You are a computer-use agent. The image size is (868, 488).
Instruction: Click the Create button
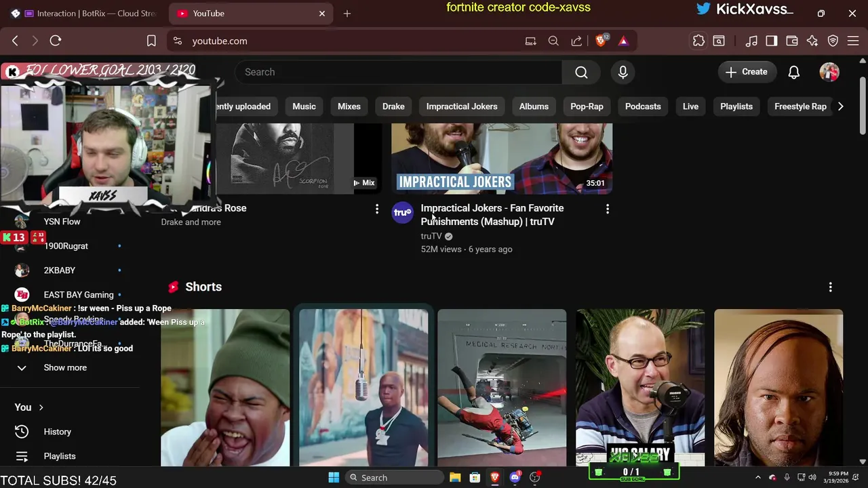(x=747, y=72)
